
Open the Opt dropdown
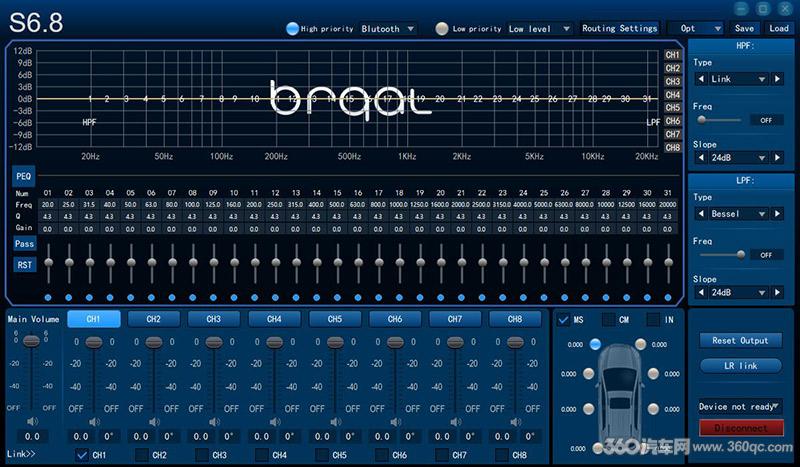coord(695,29)
